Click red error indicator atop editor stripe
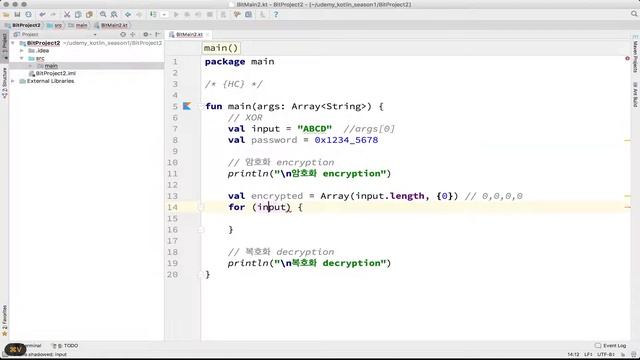Image resolution: width=640 pixels, height=360 pixels. (x=627, y=58)
